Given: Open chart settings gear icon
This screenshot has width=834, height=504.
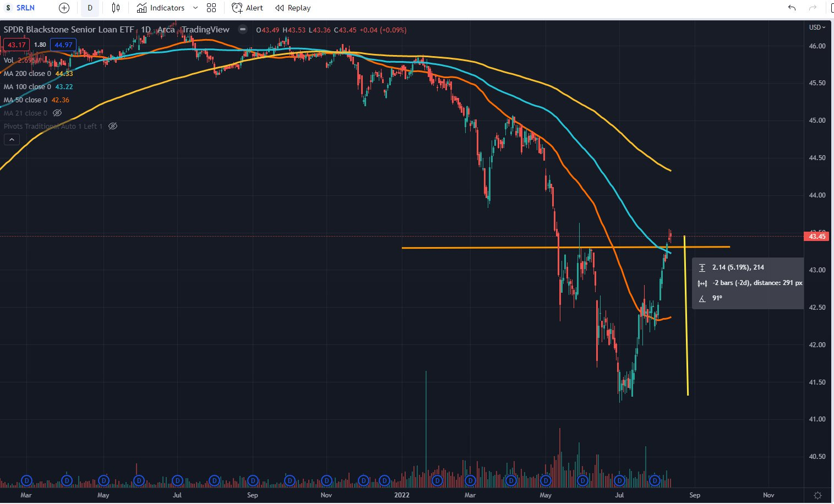Looking at the screenshot, I should point(818,495).
